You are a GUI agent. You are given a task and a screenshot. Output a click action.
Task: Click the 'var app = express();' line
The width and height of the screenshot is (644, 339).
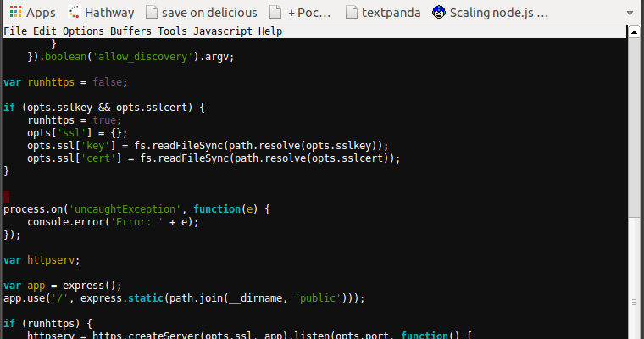coord(63,286)
